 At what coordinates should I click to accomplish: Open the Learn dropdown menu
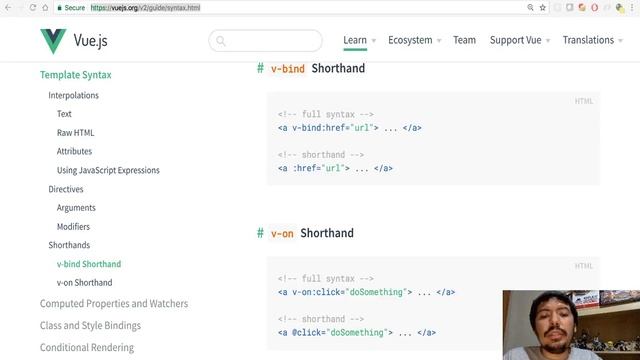(359, 40)
